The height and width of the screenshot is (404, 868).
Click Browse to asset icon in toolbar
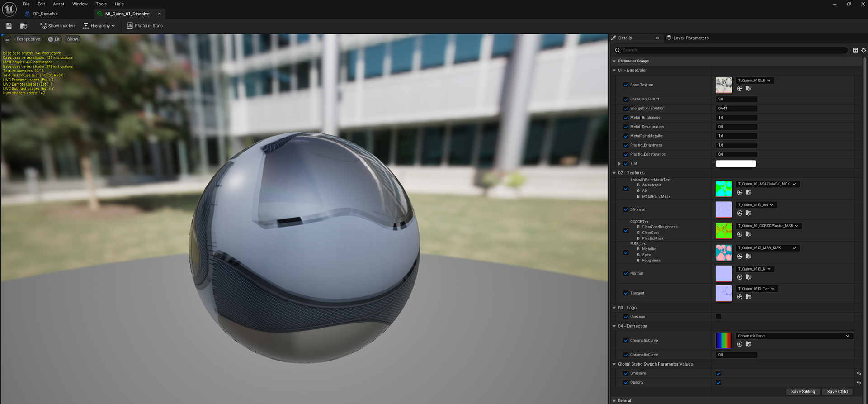(x=24, y=26)
